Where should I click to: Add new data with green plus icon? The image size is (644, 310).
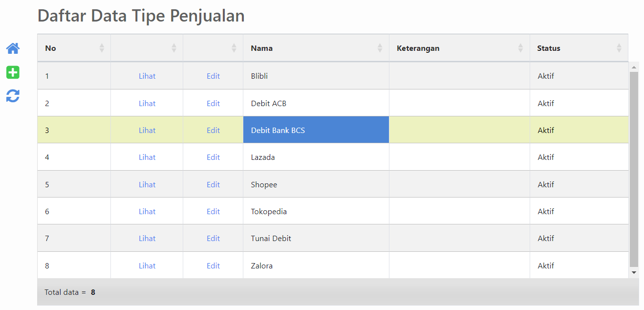click(13, 72)
